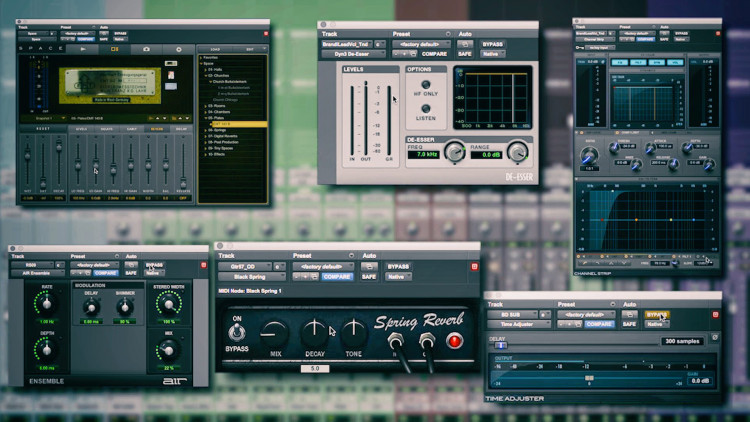Click the 'e' channel button in De-Esser header
The image size is (750, 422).
pyautogui.click(x=379, y=44)
